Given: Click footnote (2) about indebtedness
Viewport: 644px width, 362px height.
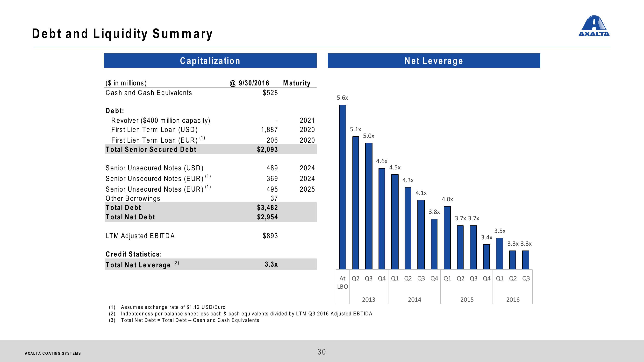Looking at the screenshot, I should (241, 313).
